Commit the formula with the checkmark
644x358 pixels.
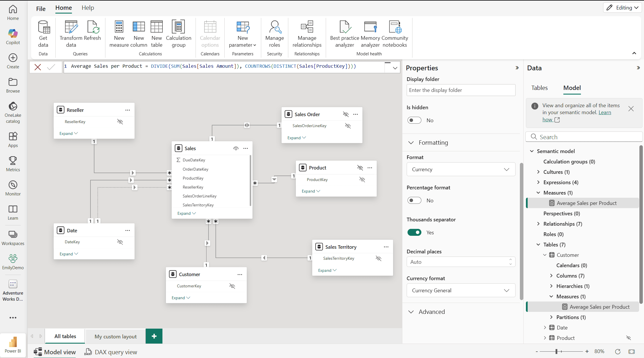[51, 67]
